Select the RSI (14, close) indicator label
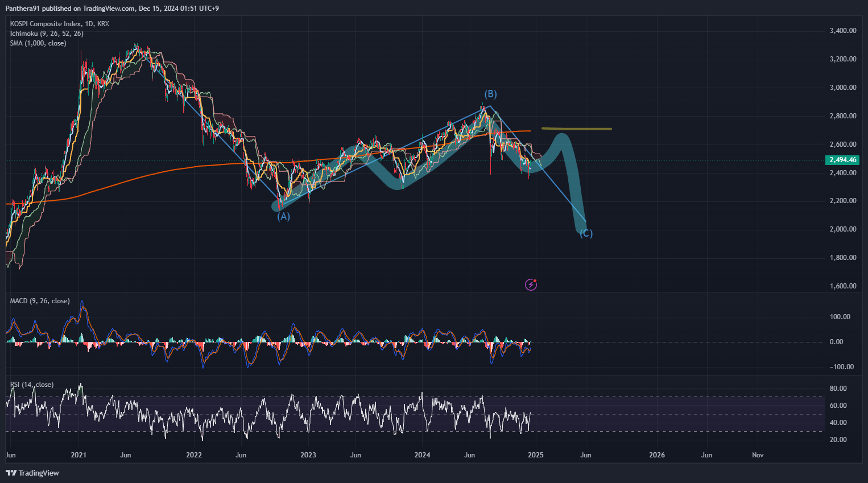Screen dimensions: 868x483 click(x=32, y=385)
